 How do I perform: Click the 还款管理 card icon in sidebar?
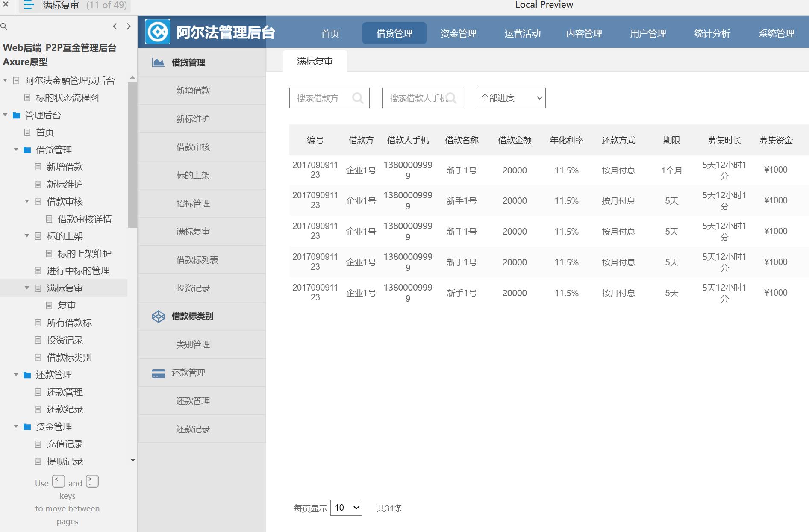158,373
